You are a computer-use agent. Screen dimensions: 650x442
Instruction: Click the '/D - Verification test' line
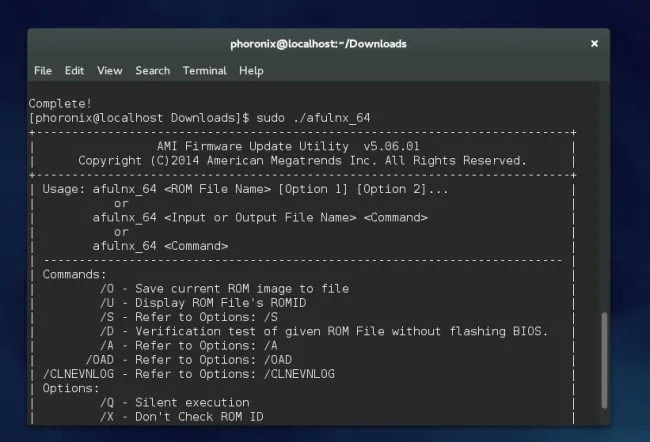(x=324, y=332)
